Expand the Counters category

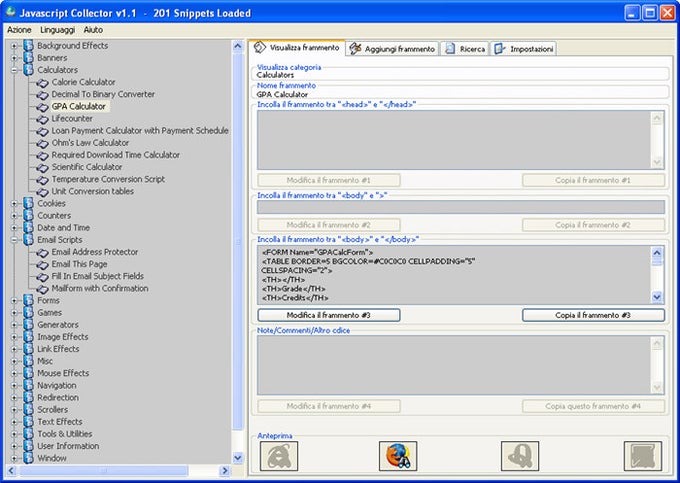pyautogui.click(x=14, y=215)
